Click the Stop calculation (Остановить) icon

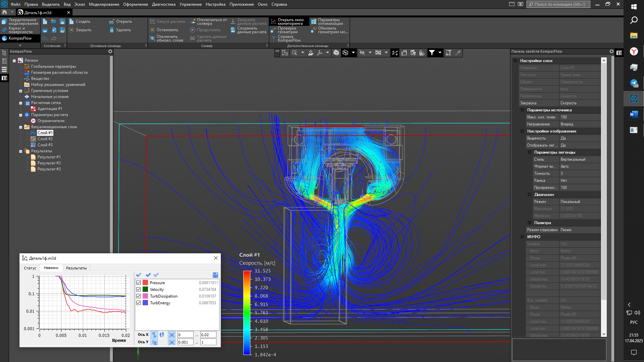[x=152, y=30]
